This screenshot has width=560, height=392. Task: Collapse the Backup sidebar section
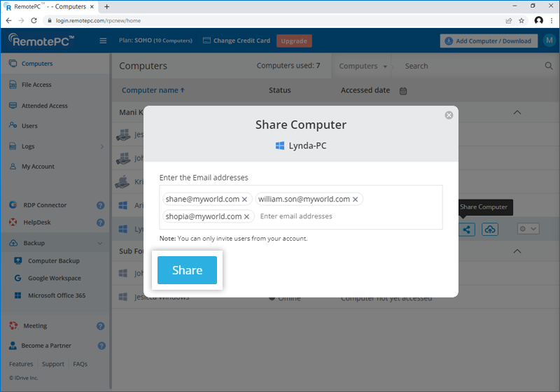tap(100, 243)
